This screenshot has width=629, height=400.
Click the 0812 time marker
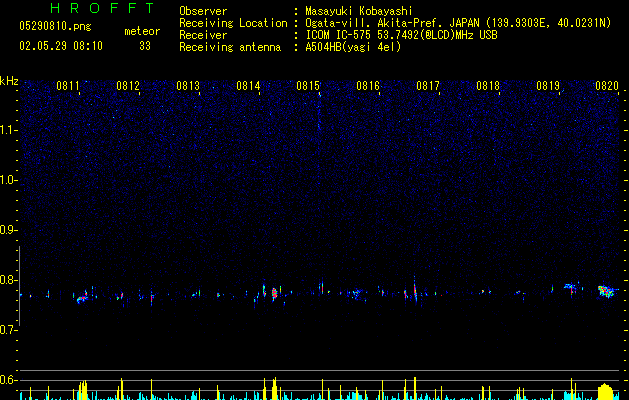pos(128,86)
